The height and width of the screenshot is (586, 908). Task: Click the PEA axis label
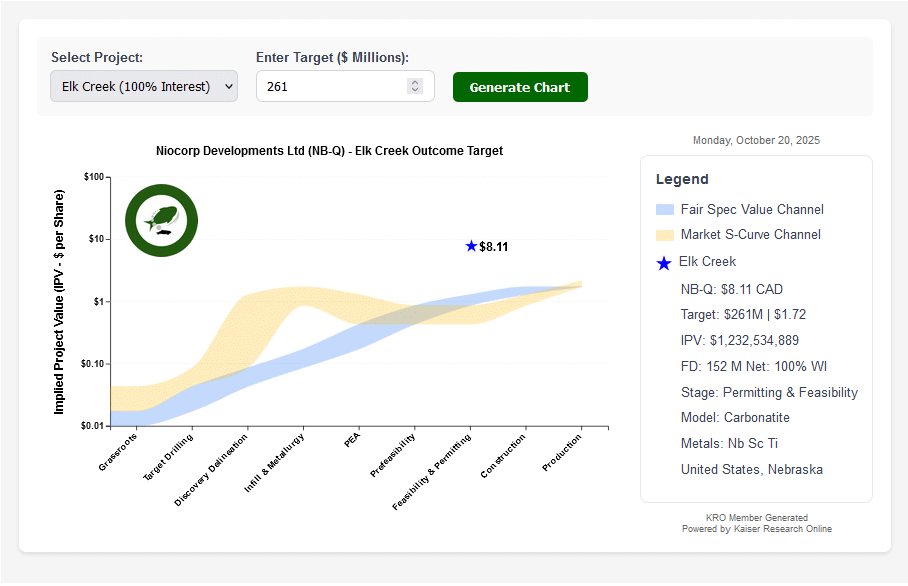pos(352,440)
